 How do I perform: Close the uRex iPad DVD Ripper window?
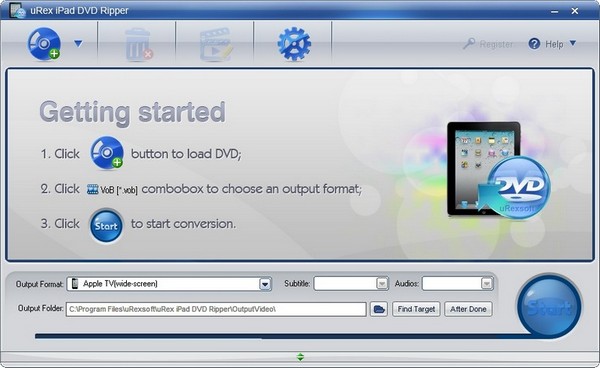[575, 11]
